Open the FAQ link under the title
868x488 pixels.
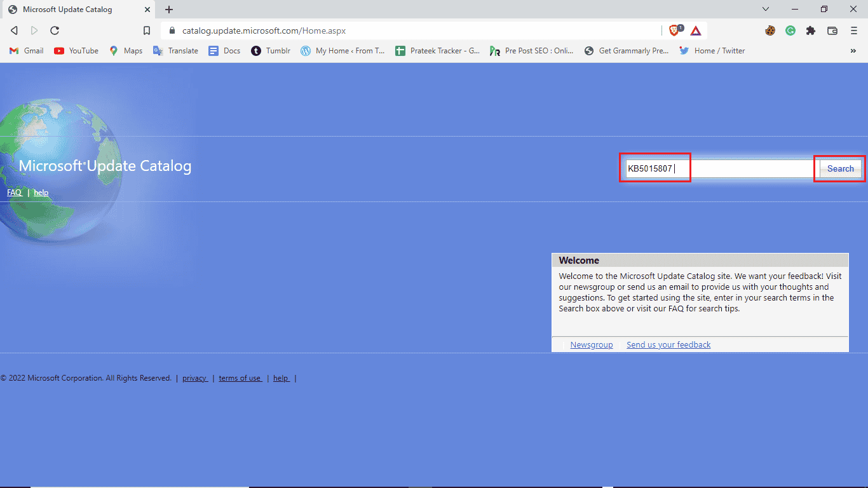pos(14,193)
